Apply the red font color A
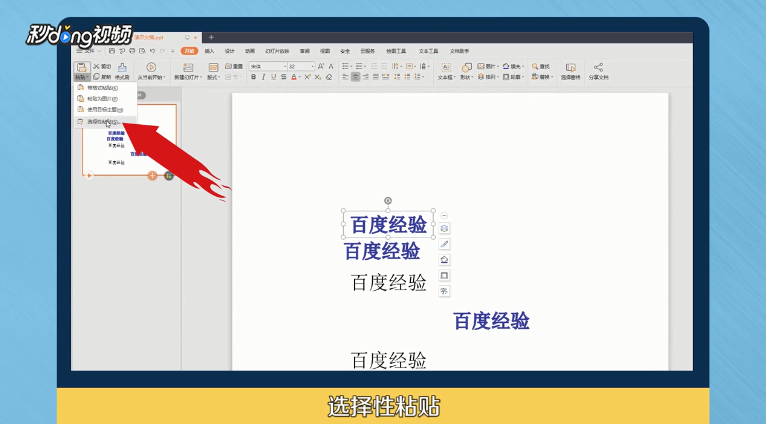This screenshot has height=424, width=766. (x=294, y=77)
